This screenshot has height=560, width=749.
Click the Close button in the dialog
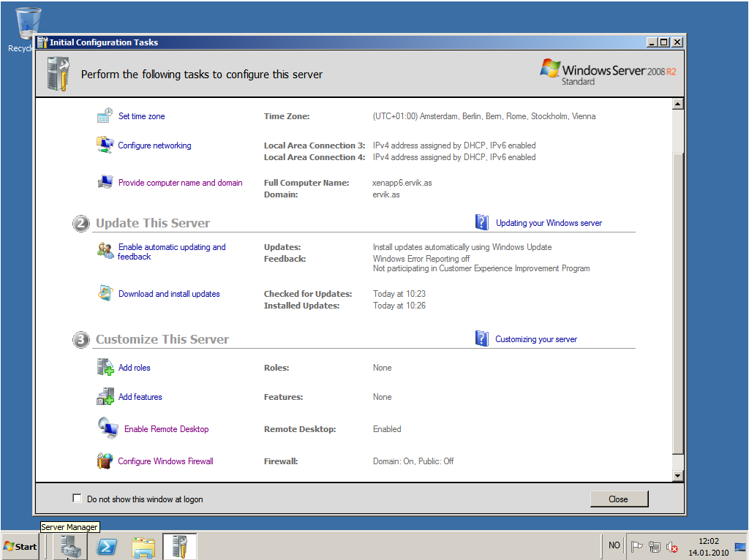point(619,499)
